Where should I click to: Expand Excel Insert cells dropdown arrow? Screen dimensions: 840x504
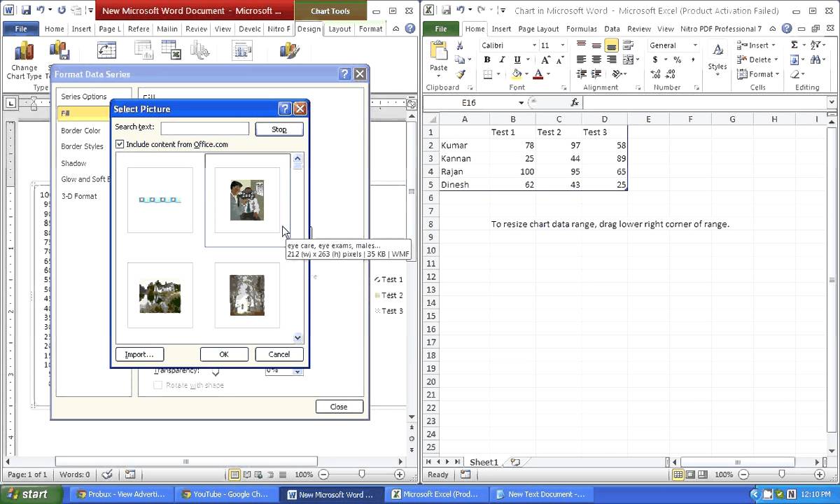pyautogui.click(x=775, y=45)
